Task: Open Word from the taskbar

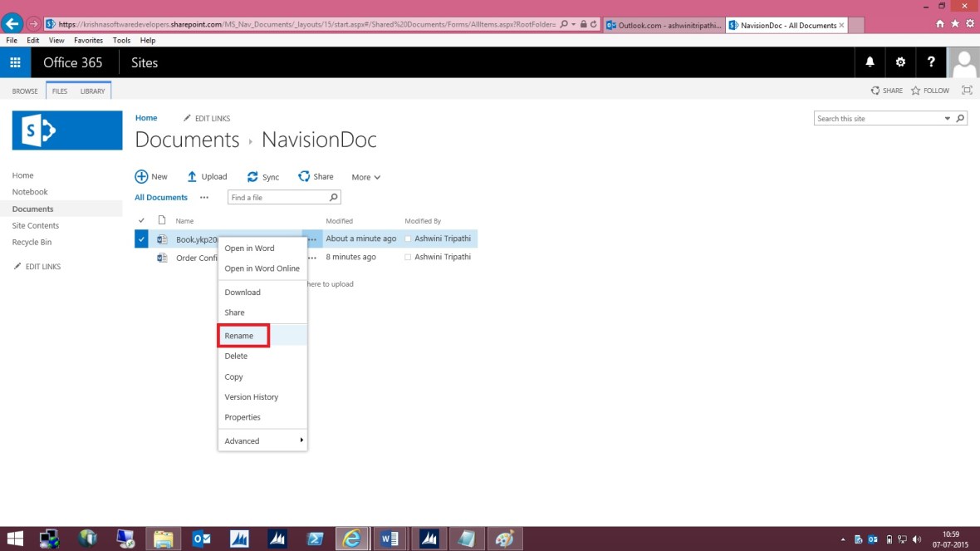Action: click(390, 538)
